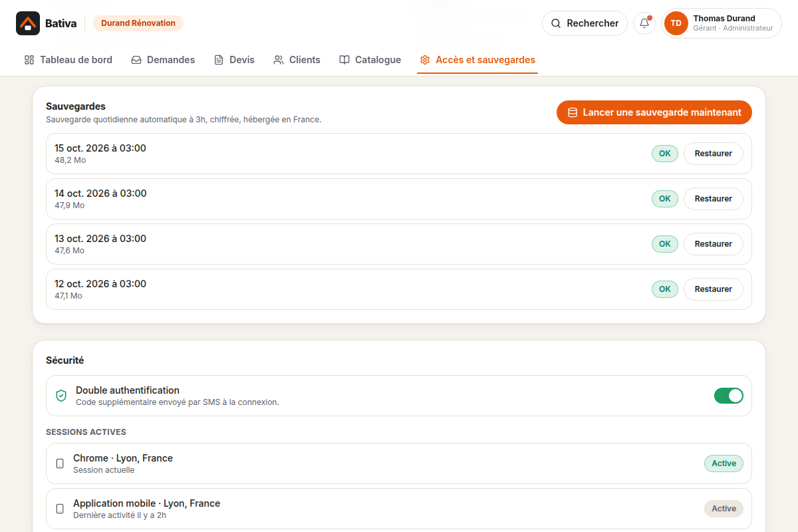Go to the Demandes tab
The image size is (798, 532).
pyautogui.click(x=163, y=60)
